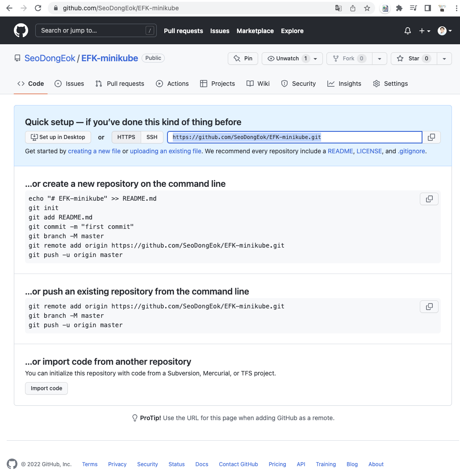
Task: Click the repository book icon beside SeoDongEok
Action: (x=17, y=58)
